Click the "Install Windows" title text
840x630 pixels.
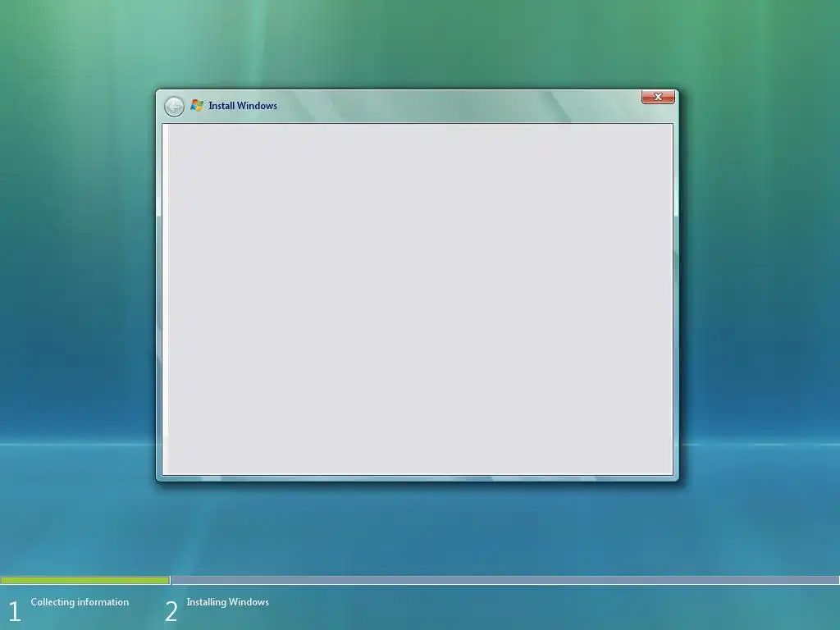tap(243, 106)
